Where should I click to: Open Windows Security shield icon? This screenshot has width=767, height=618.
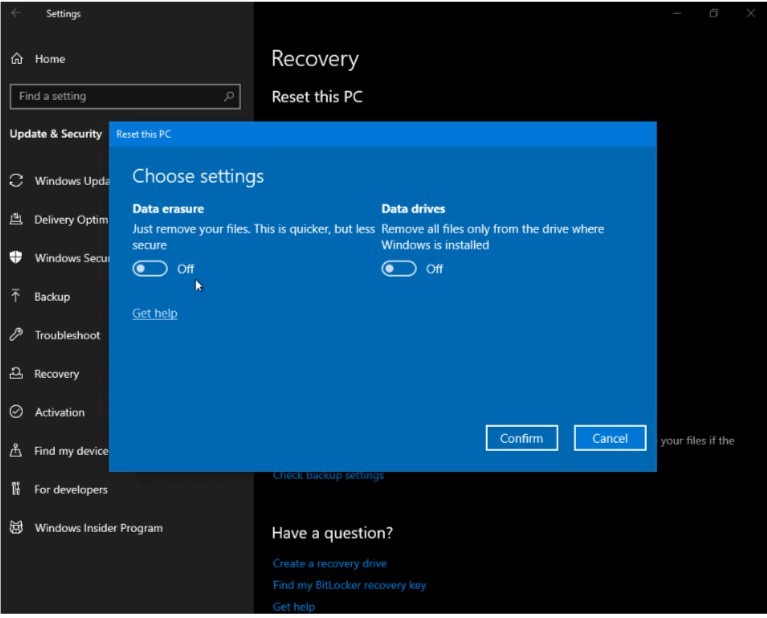point(16,258)
